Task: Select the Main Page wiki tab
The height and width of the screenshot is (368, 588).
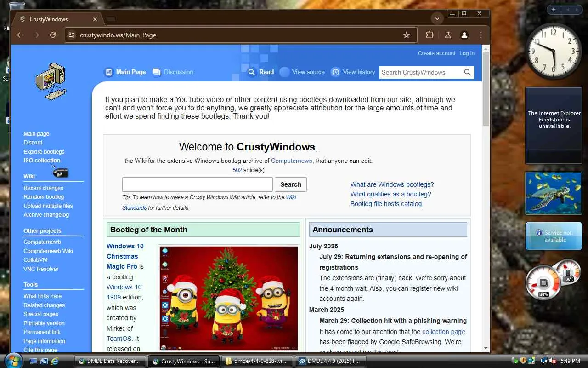Action: 125,72
